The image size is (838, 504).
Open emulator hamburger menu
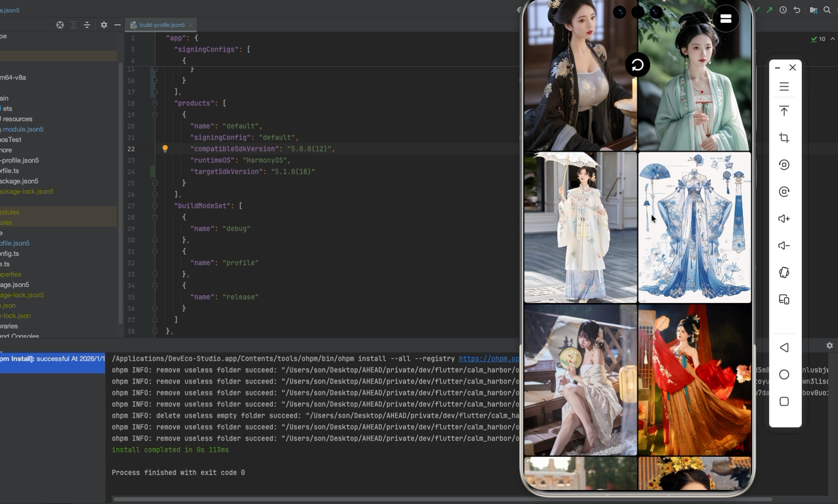(784, 87)
